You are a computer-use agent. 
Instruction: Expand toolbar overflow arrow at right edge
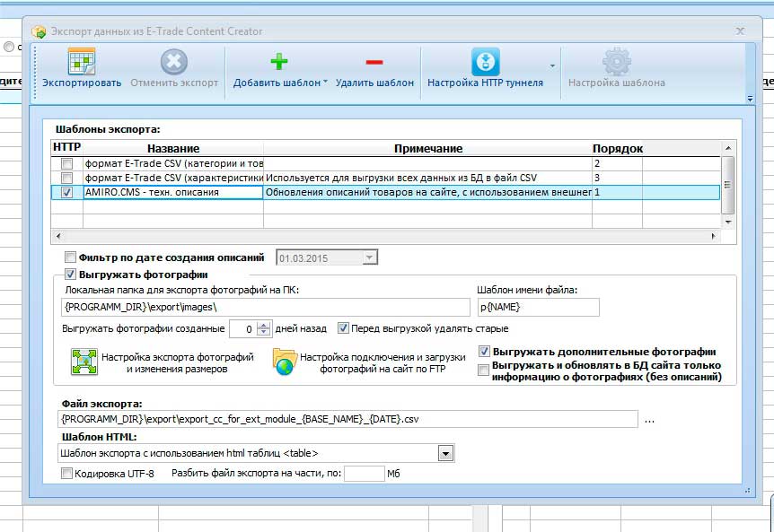point(751,99)
